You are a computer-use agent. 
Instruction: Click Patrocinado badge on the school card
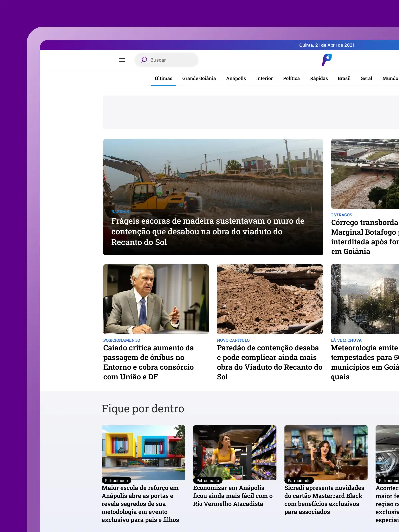coord(116,481)
